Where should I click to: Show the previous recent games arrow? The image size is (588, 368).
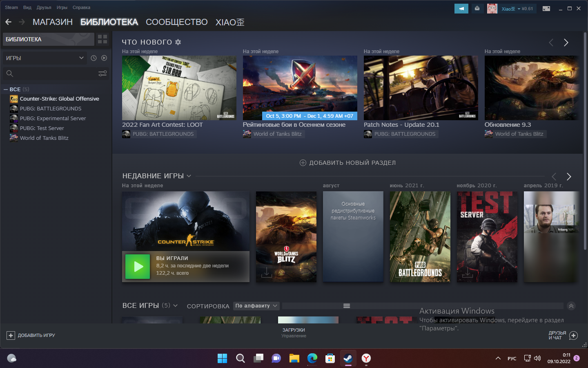pos(554,177)
